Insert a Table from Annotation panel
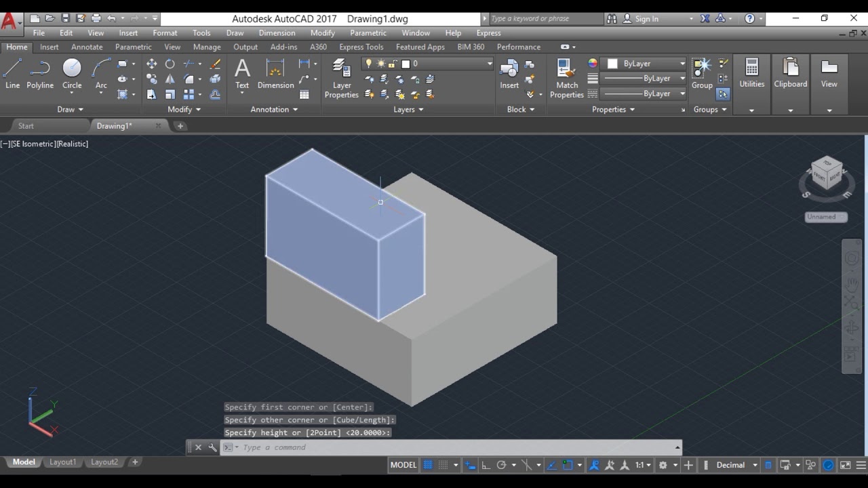 pos(304,95)
